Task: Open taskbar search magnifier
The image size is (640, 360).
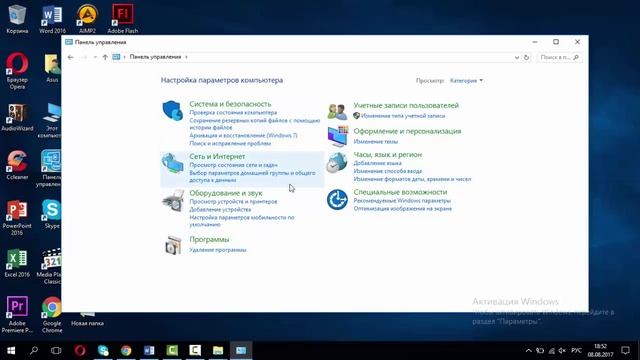Action: [x=34, y=350]
